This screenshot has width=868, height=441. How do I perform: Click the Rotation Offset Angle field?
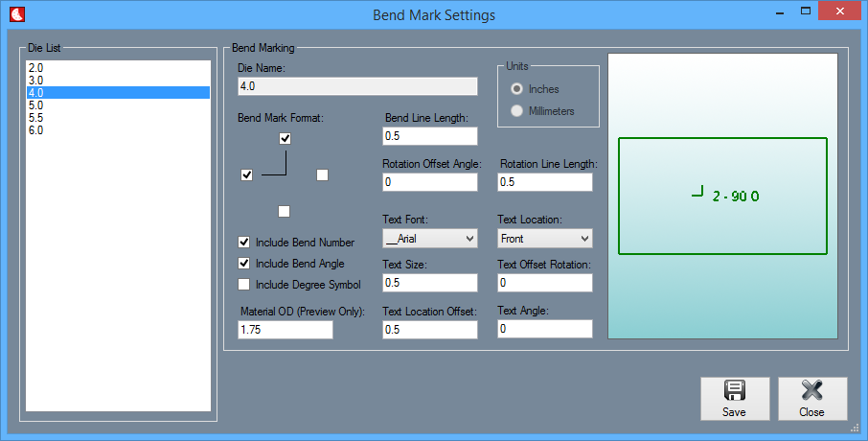429,182
